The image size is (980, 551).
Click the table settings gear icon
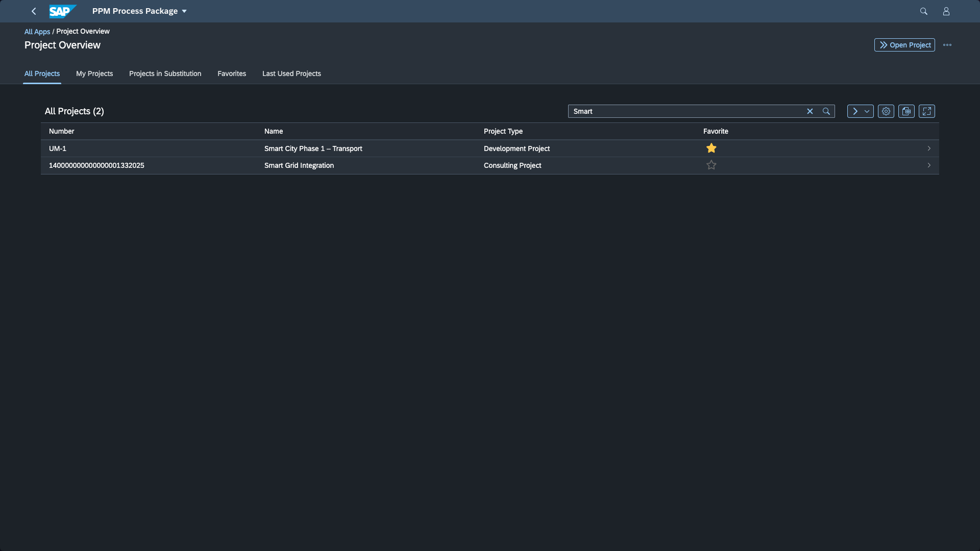coord(886,111)
